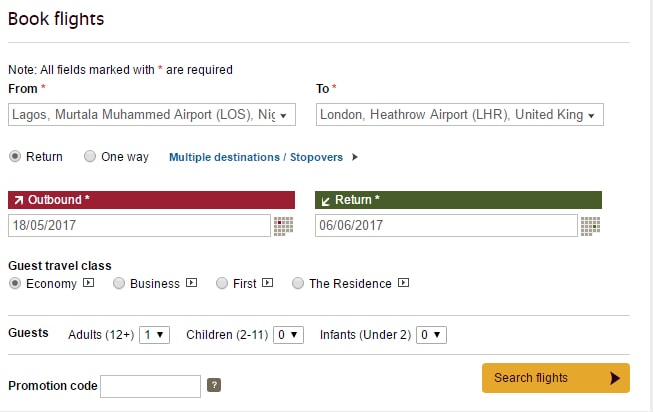Choose The Residence travel class

pyautogui.click(x=298, y=283)
